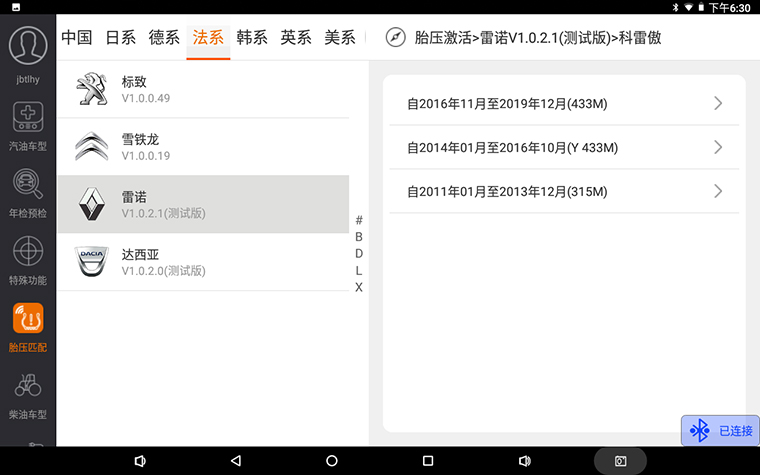Image resolution: width=760 pixels, height=475 pixels.
Task: Click the Dacia 达西亚 shield logo
Action: [92, 262]
